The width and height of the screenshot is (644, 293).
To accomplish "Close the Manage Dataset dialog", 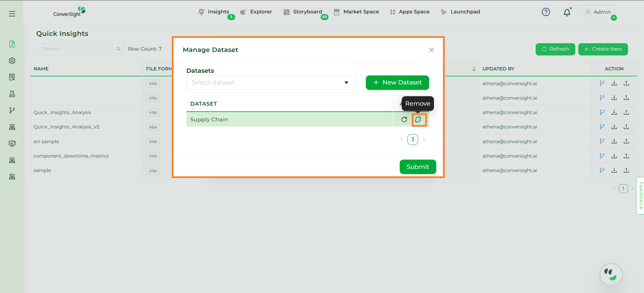I will pos(431,50).
